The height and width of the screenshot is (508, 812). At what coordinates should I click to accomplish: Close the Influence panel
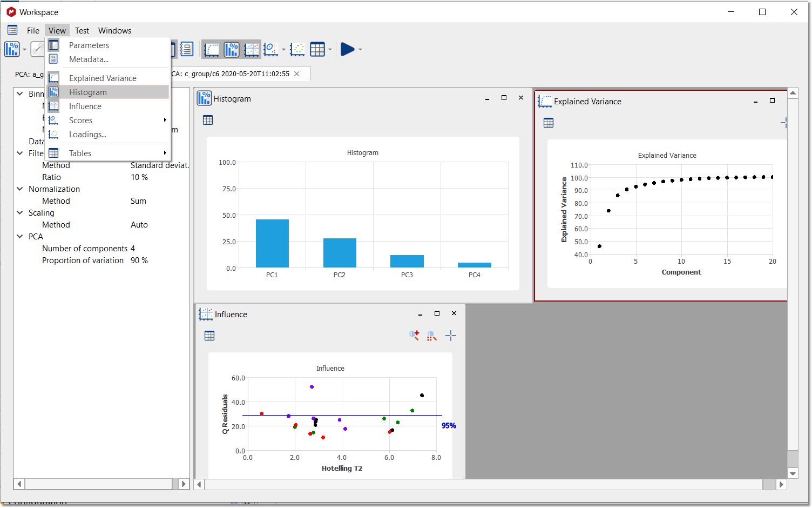pyautogui.click(x=454, y=313)
